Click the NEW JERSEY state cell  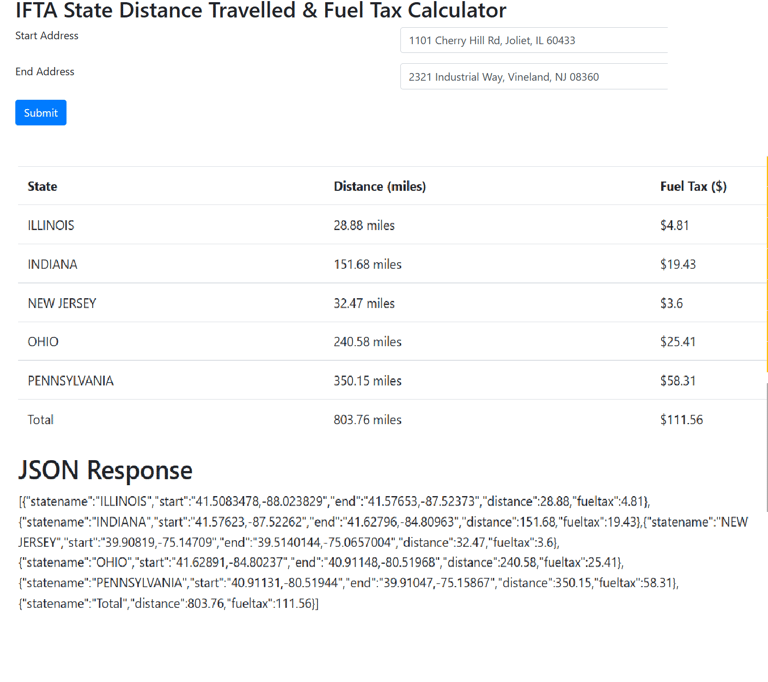coord(62,303)
